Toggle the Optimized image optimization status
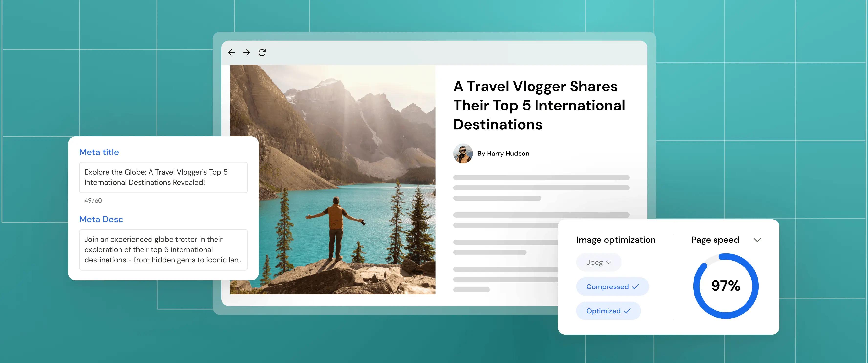 [x=608, y=311]
